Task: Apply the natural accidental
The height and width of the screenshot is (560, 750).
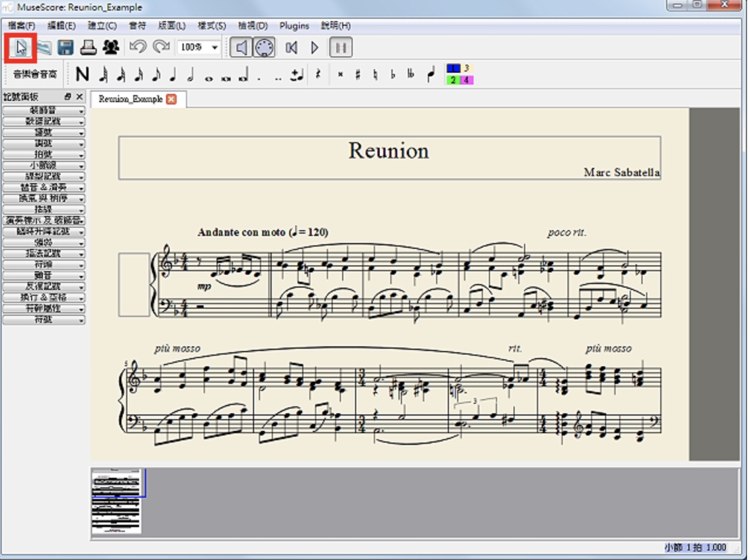Action: coord(375,75)
